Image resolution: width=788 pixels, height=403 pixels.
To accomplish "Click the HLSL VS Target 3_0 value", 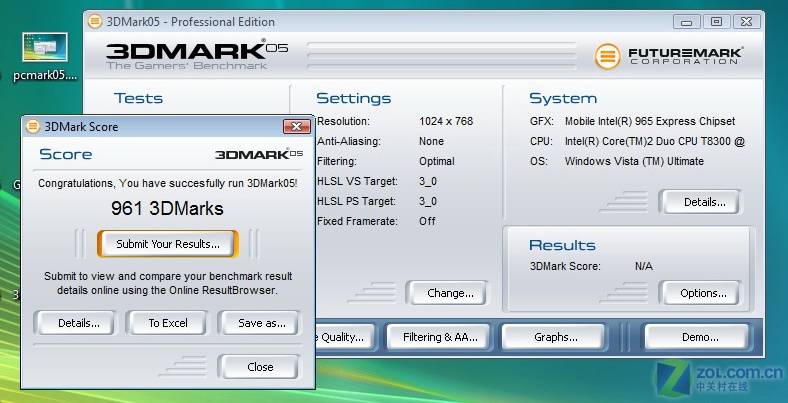I will [428, 181].
